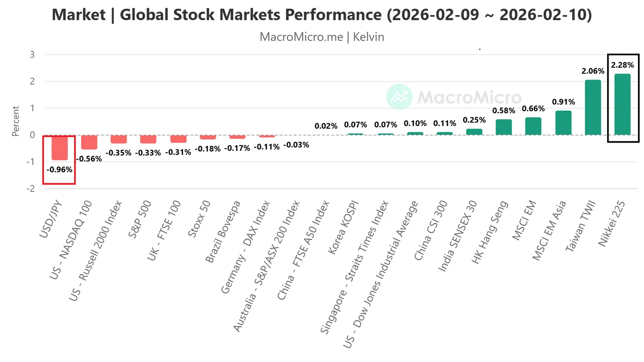The image size is (644, 362).
Task: Click the India SENSEX 30 bar
Action: (x=474, y=132)
